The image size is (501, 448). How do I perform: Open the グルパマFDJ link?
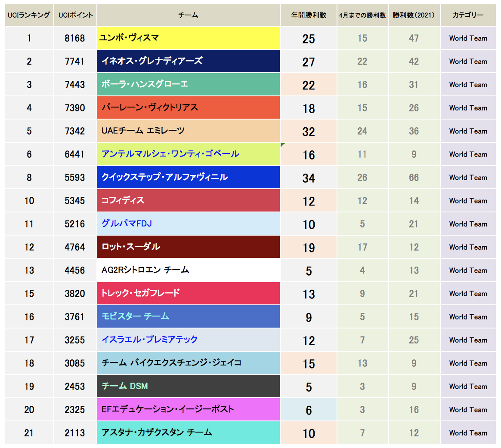(x=127, y=224)
